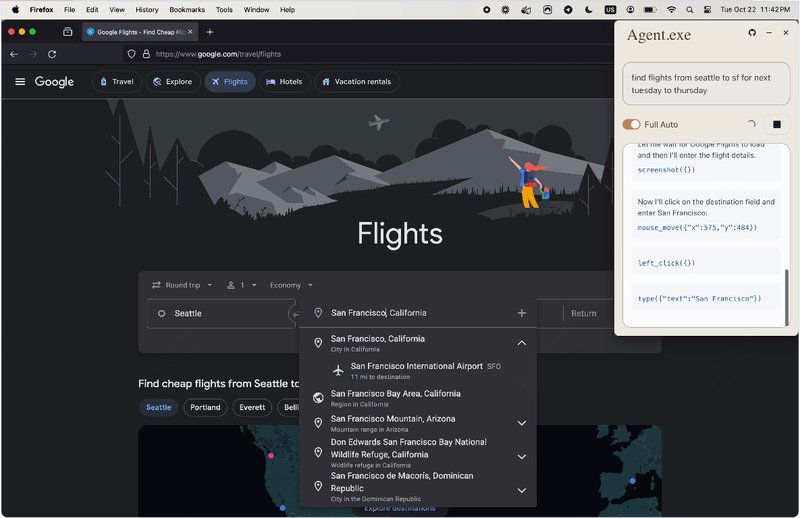Click the GitHub icon in Agent.exe

tap(752, 33)
